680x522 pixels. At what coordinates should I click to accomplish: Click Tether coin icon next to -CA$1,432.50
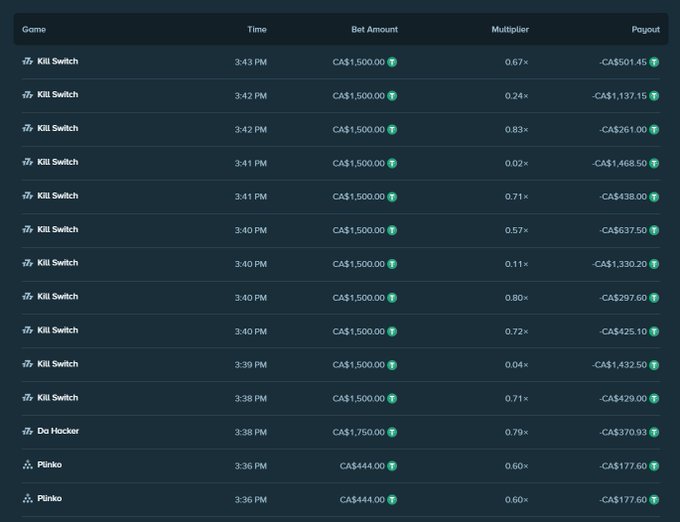[654, 365]
